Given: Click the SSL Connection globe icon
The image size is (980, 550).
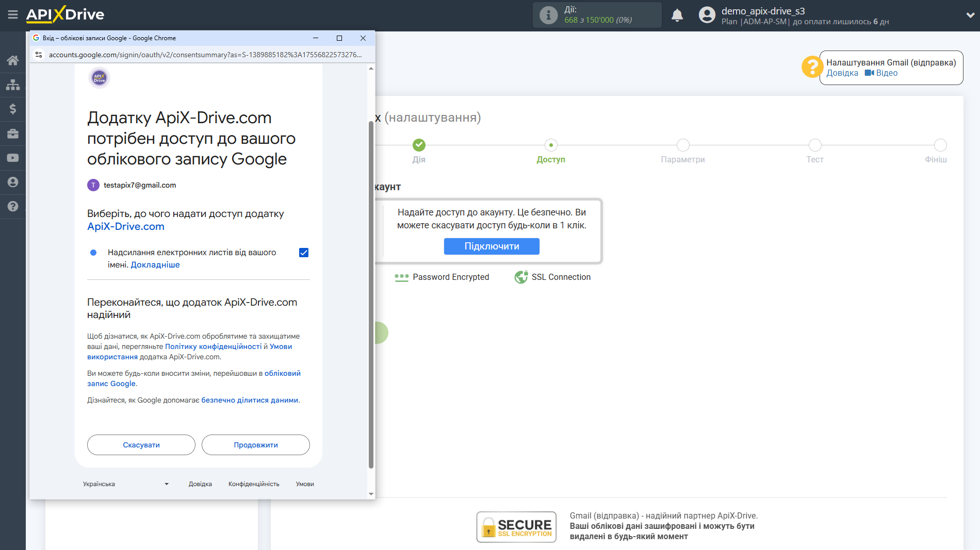Looking at the screenshot, I should click(521, 277).
